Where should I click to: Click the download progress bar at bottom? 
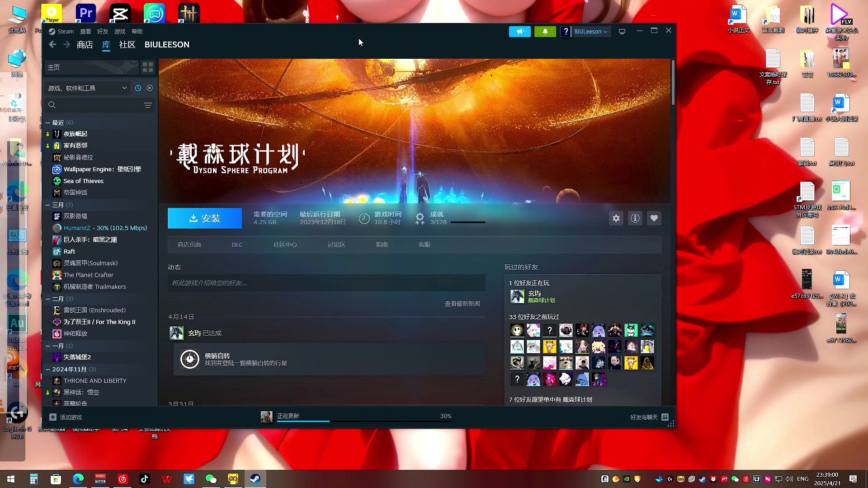pos(364,421)
